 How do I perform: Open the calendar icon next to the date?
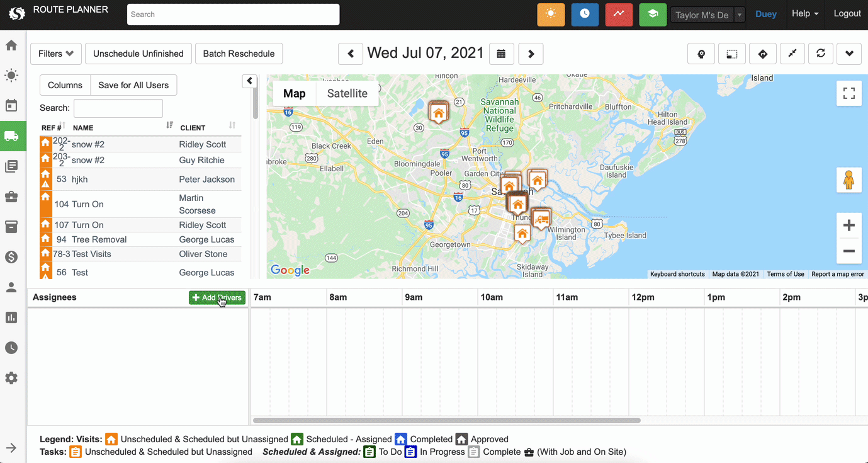[x=501, y=54]
